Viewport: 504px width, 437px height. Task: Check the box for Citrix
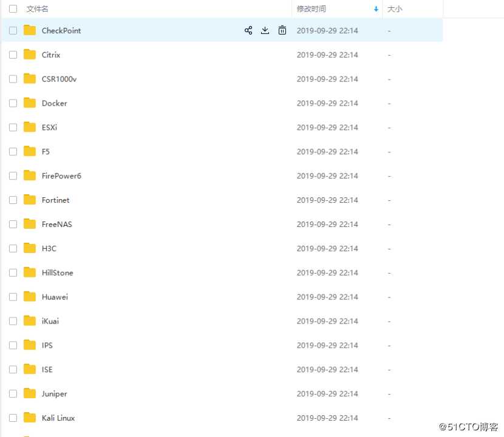[13, 55]
